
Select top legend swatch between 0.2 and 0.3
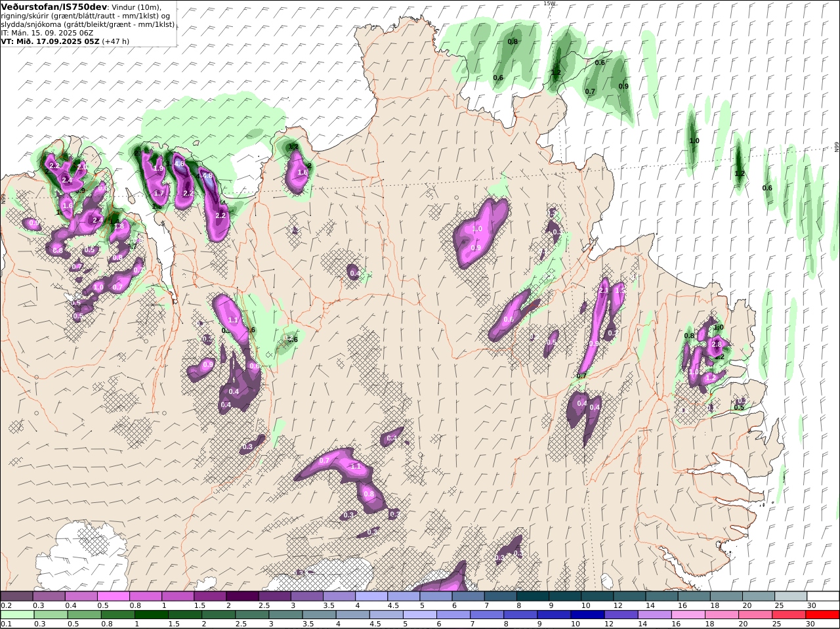pos(16,596)
